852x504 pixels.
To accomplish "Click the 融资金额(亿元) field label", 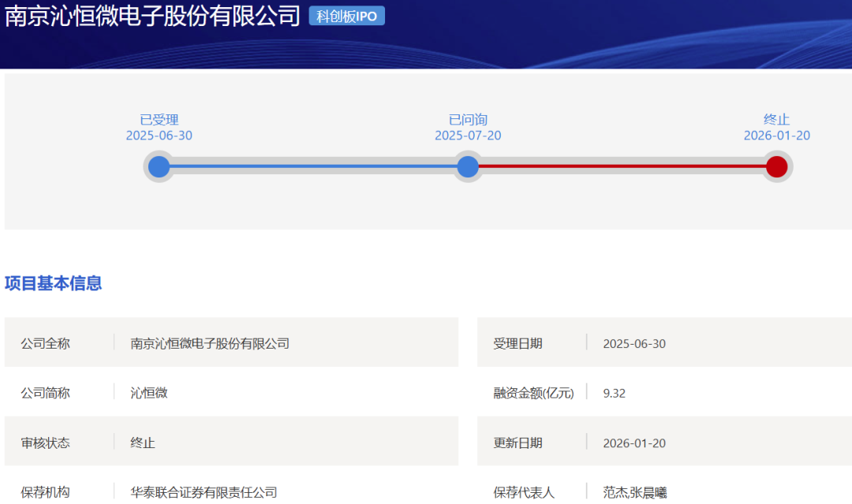I will tap(533, 394).
